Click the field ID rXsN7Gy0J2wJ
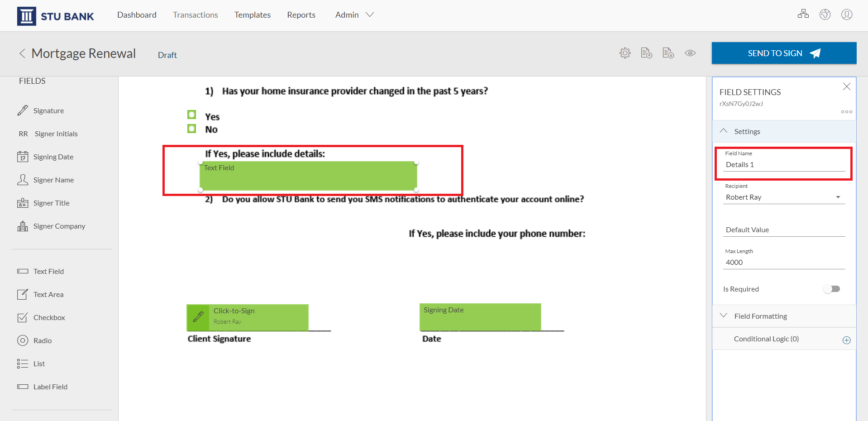Viewport: 868px width, 421px height. pos(741,104)
